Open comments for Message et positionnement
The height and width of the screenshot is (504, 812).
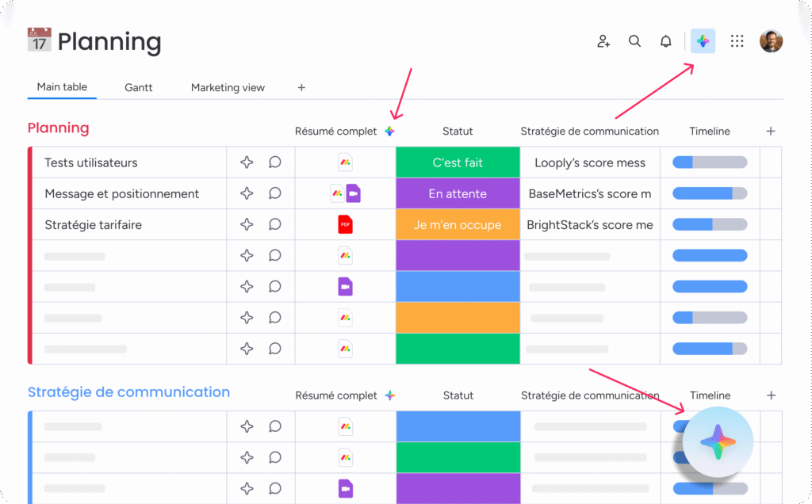click(x=275, y=193)
